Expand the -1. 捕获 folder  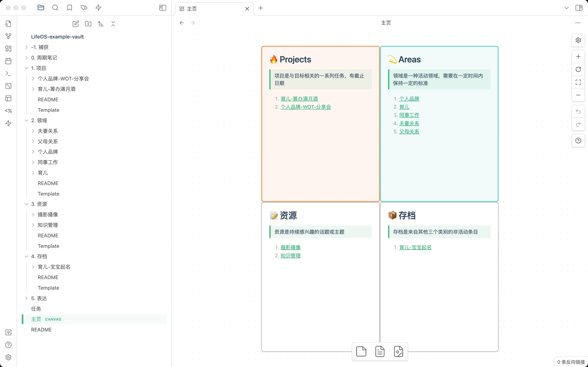click(x=40, y=47)
